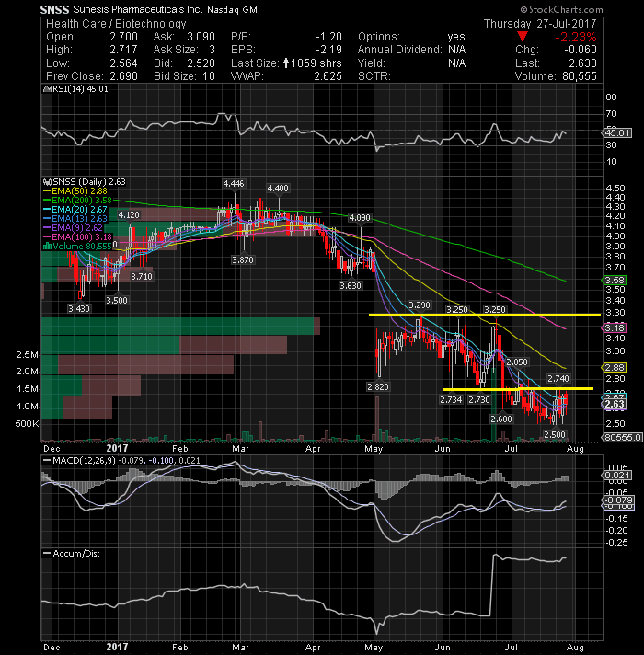Click the candlestick icon before SNSS (Daily)
Viewport: 644px width, 655px height.
(x=47, y=182)
